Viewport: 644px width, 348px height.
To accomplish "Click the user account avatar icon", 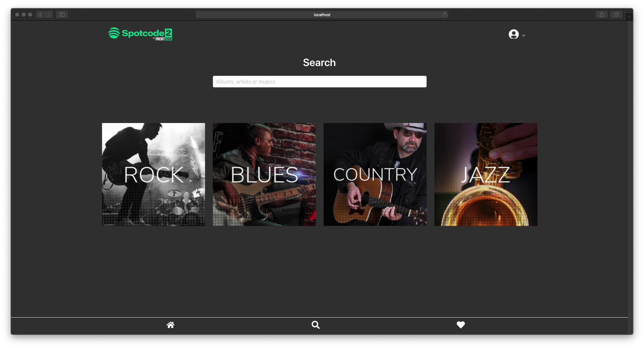I will point(513,34).
